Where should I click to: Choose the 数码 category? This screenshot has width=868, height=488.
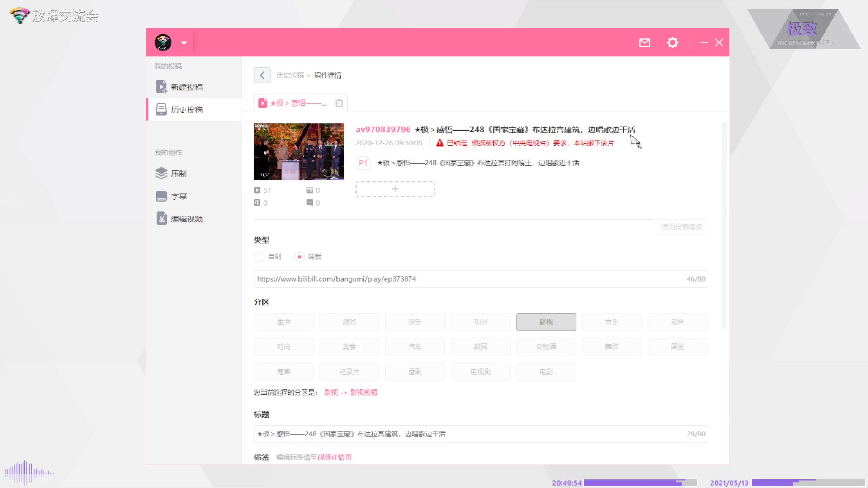click(x=481, y=347)
